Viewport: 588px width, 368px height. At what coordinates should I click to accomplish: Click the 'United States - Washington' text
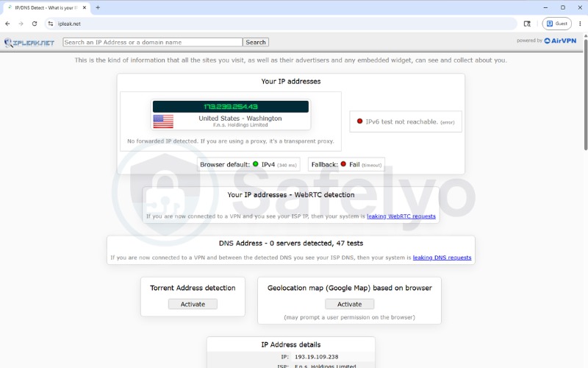click(240, 118)
